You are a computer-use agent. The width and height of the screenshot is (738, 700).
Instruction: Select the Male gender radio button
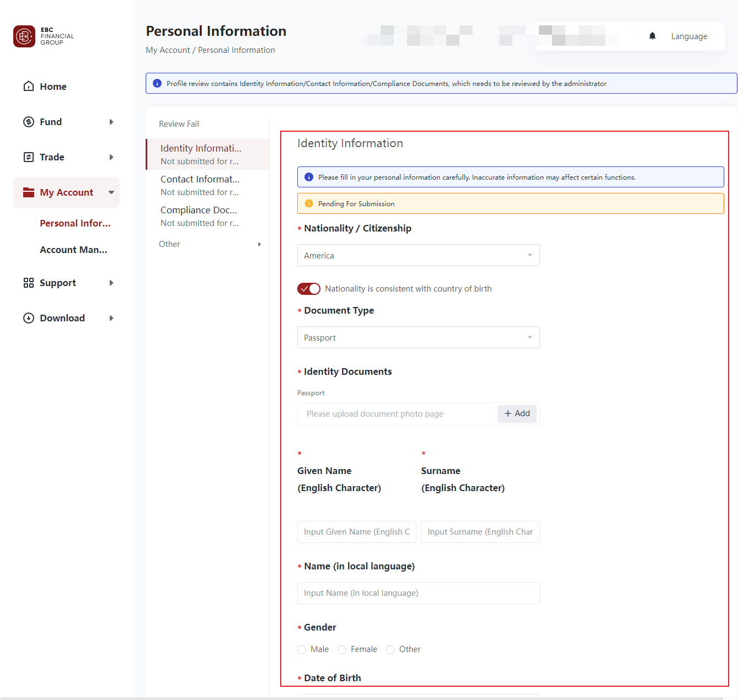(x=302, y=649)
